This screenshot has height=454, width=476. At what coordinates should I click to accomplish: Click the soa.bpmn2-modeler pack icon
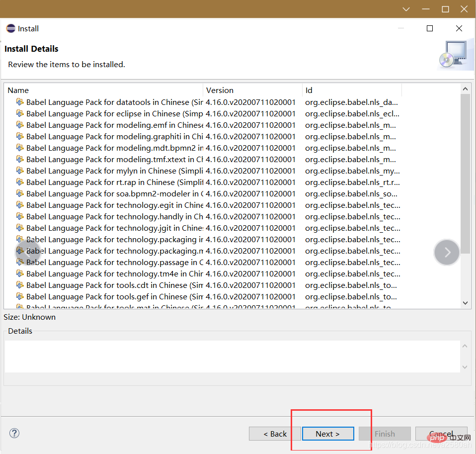[20, 193]
